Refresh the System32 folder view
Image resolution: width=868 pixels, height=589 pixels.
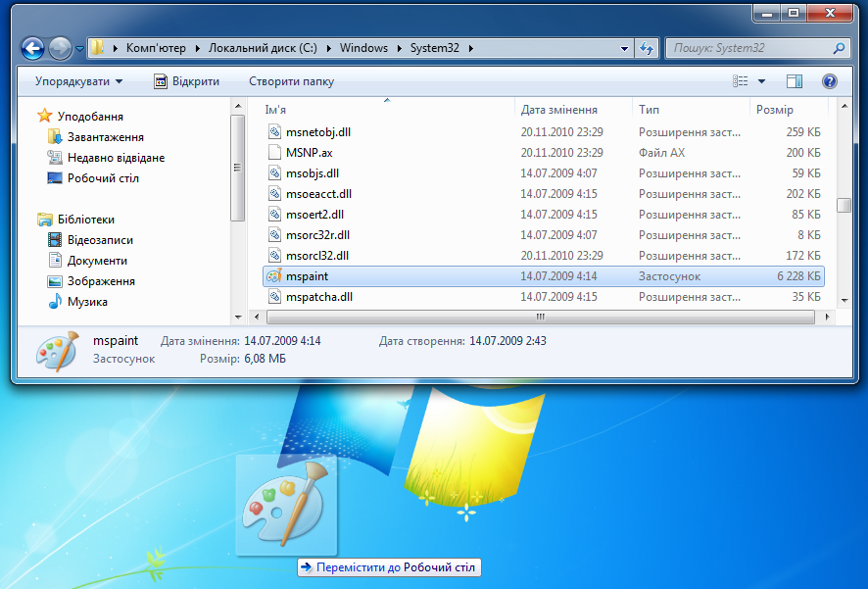coord(646,49)
